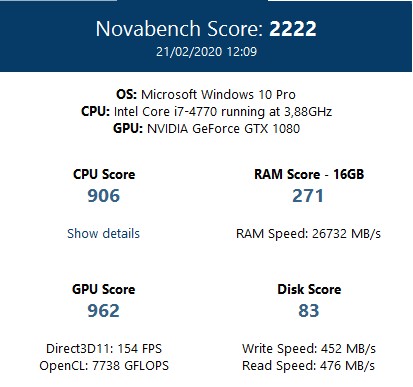Open the CPU Show details link
Viewport: 413px width, 387px height.
click(103, 233)
